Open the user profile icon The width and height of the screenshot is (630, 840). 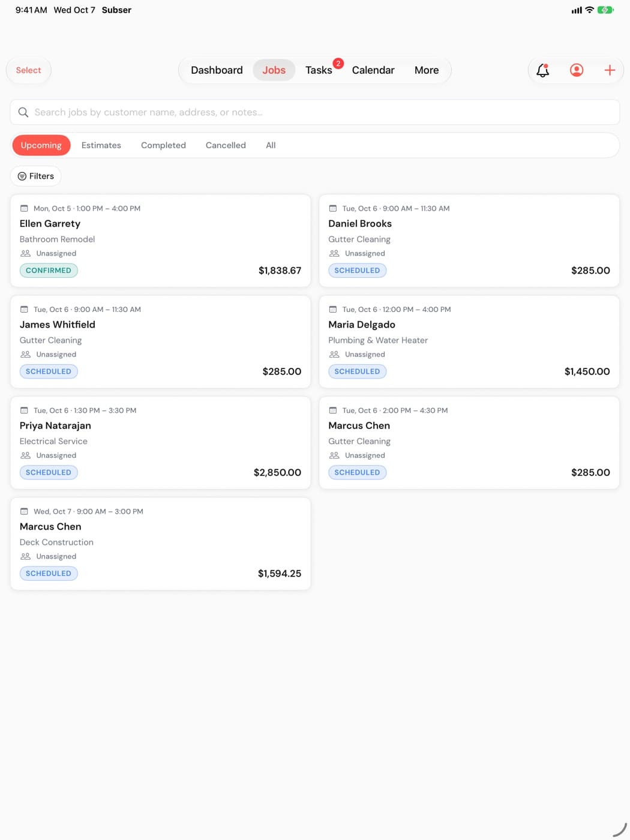click(x=576, y=70)
